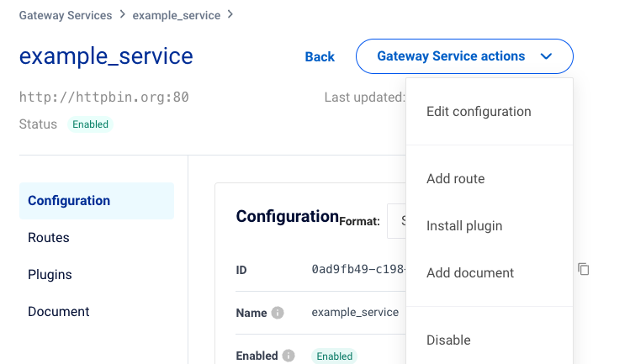The image size is (630, 364).
Task: Click the info icon beside Enabled label
Action: [x=289, y=356]
